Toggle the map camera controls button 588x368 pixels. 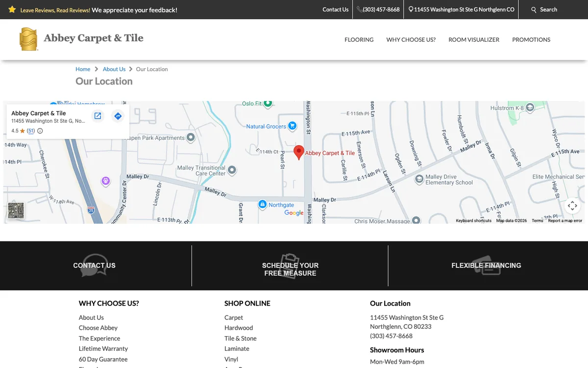pyautogui.click(x=572, y=206)
